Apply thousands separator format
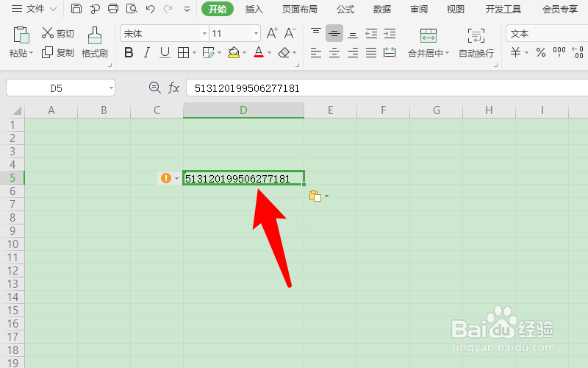Image resolution: width=588 pixels, height=368 pixels. coord(559,52)
